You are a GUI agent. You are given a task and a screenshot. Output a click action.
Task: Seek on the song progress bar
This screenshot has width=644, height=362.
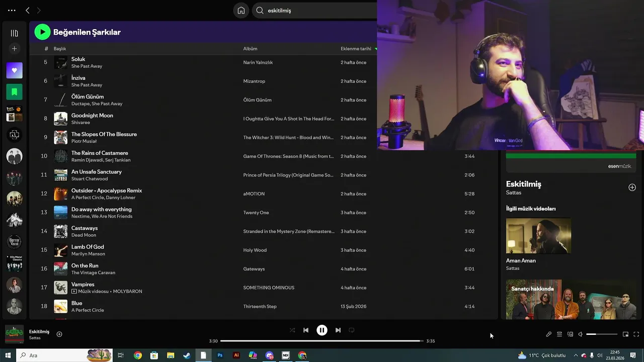pyautogui.click(x=322, y=341)
